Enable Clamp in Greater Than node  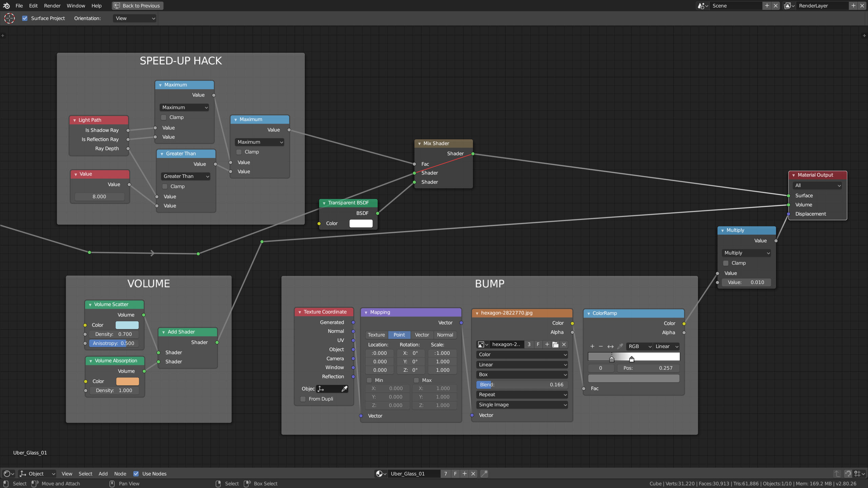pos(164,186)
